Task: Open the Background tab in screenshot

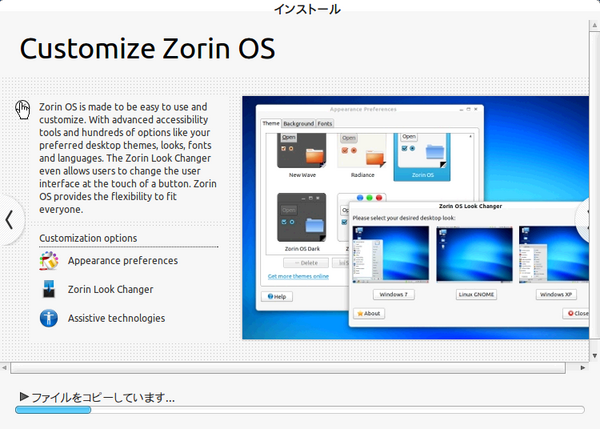Action: 298,124
